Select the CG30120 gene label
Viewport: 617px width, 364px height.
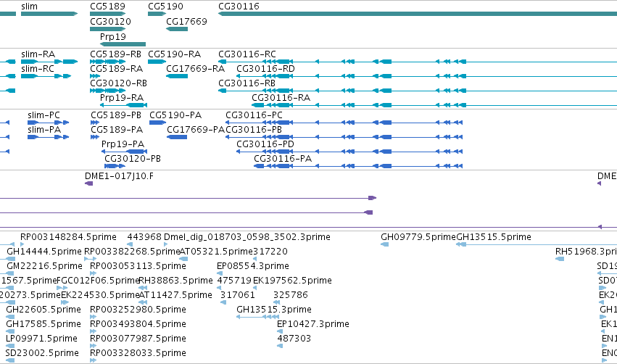point(111,21)
